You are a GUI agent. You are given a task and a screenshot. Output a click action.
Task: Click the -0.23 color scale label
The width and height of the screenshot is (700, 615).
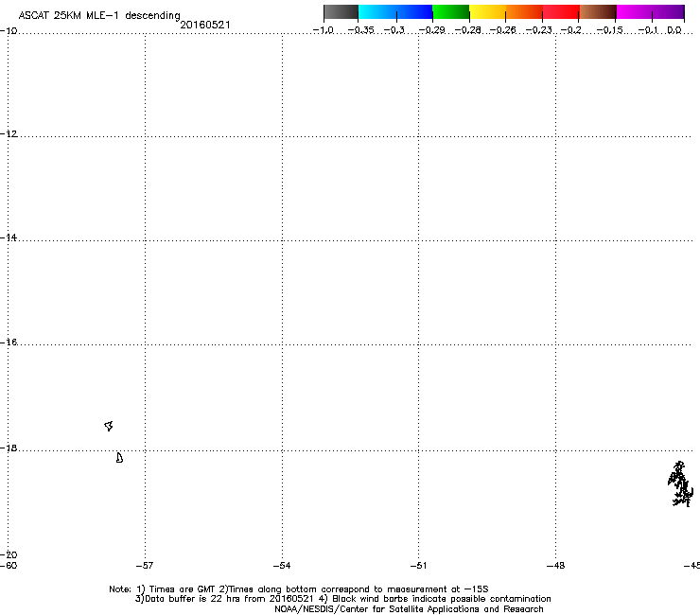(x=539, y=30)
